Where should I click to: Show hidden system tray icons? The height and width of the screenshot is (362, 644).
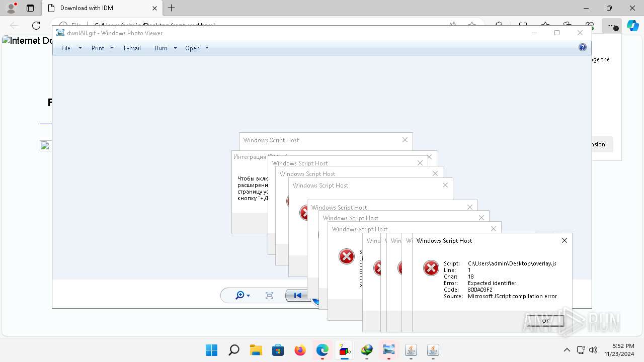point(567,350)
